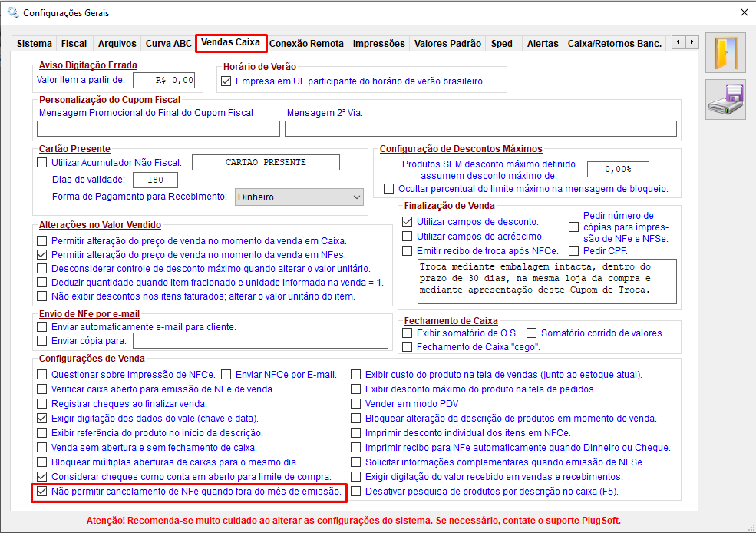Select the Alertas tab

coord(543,44)
